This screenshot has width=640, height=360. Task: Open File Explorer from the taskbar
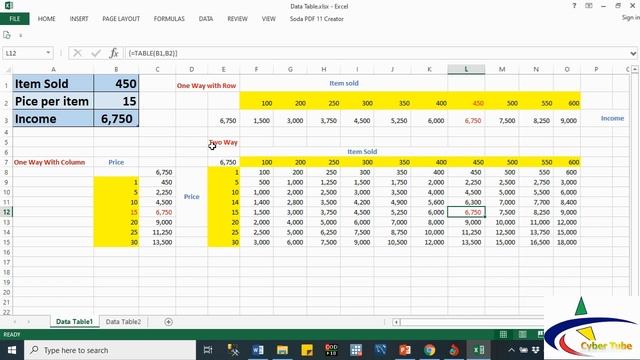click(282, 350)
